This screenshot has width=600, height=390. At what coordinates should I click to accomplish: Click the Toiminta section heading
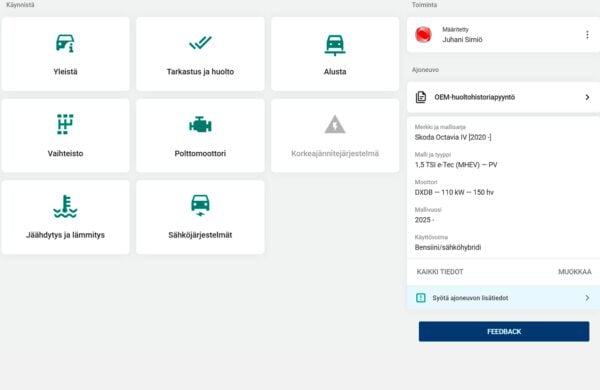tap(424, 5)
